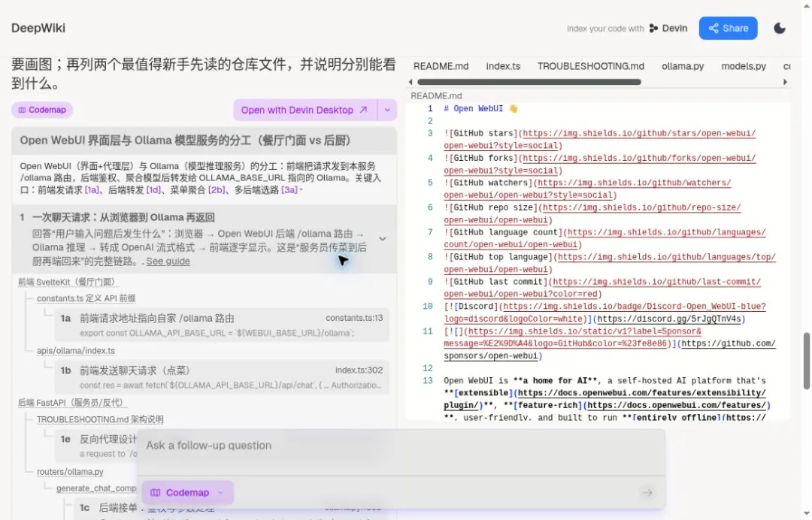Select the models.py tab
The width and height of the screenshot is (812, 520).
pos(743,66)
